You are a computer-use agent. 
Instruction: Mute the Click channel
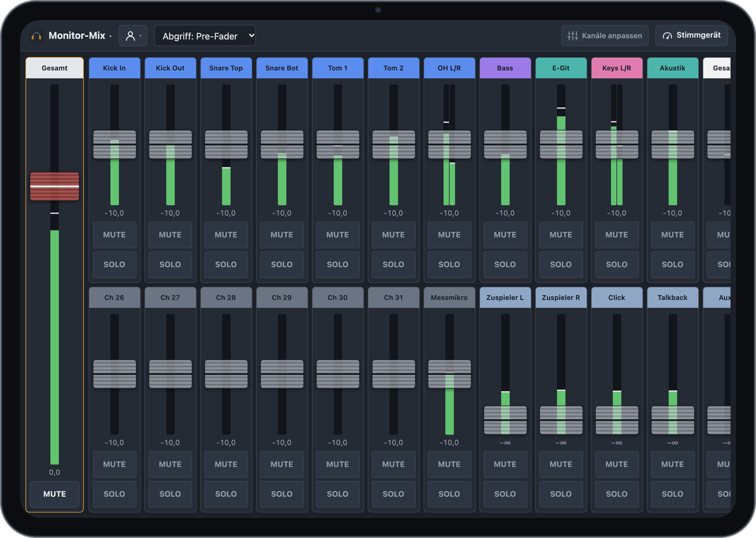pos(617,465)
